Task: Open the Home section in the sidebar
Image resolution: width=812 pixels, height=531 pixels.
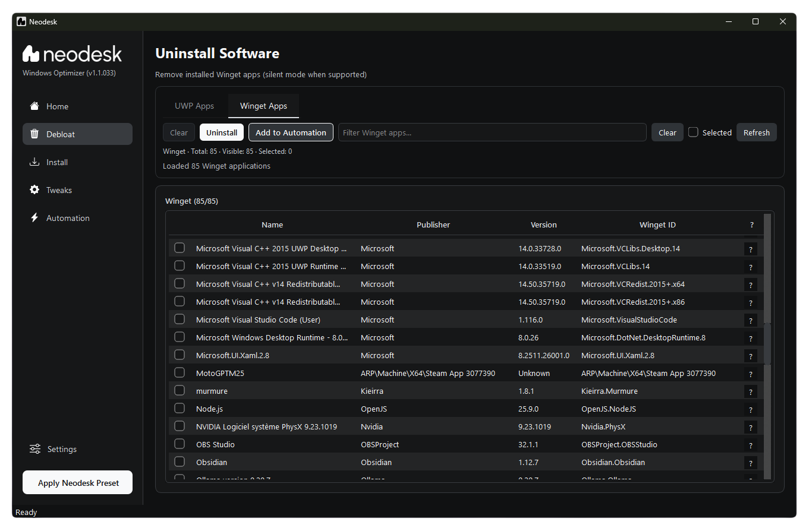Action: [57, 106]
